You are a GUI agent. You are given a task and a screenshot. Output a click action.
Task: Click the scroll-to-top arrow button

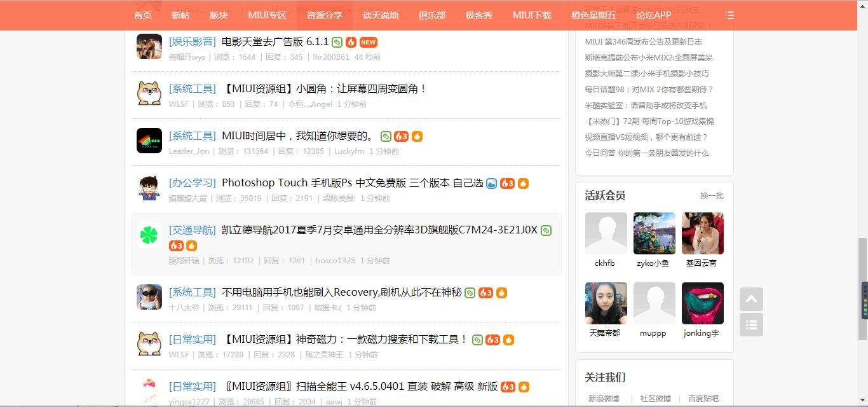tap(751, 299)
